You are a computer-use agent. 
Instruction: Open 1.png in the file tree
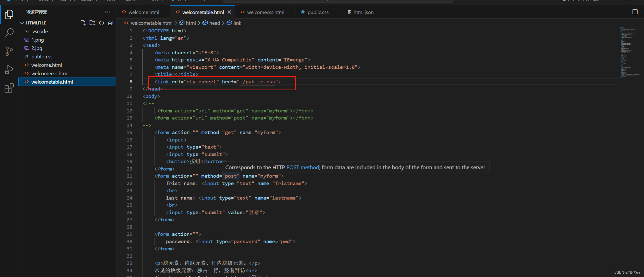(38, 40)
